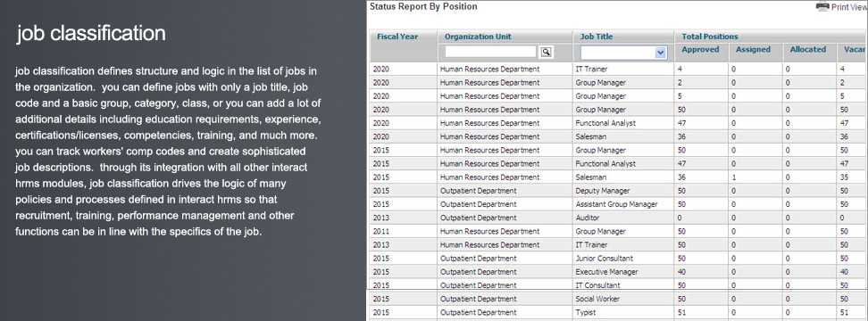The width and height of the screenshot is (868, 321).
Task: Select the Auditor row for 2013
Action: pos(617,218)
